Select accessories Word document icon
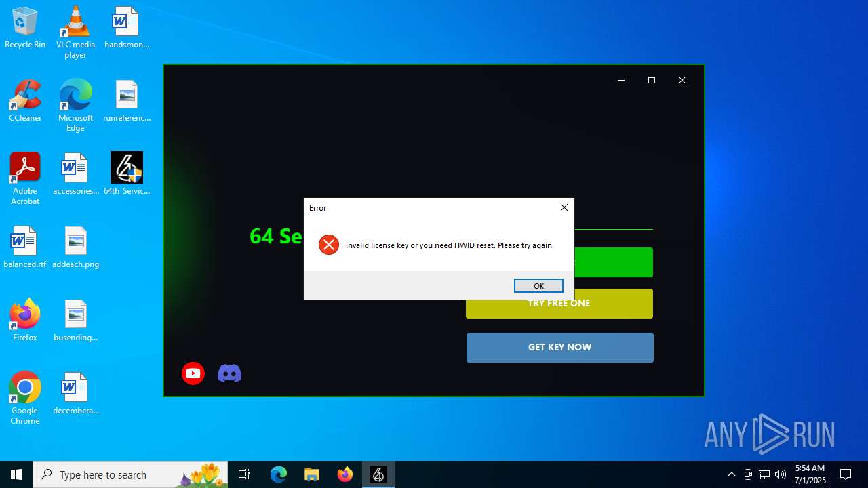The width and height of the screenshot is (868, 488). click(75, 174)
